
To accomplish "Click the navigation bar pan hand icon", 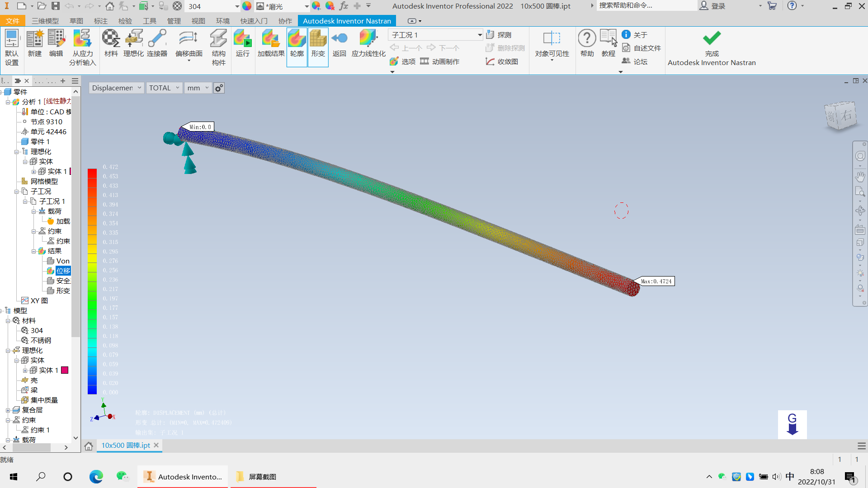I will (x=860, y=176).
